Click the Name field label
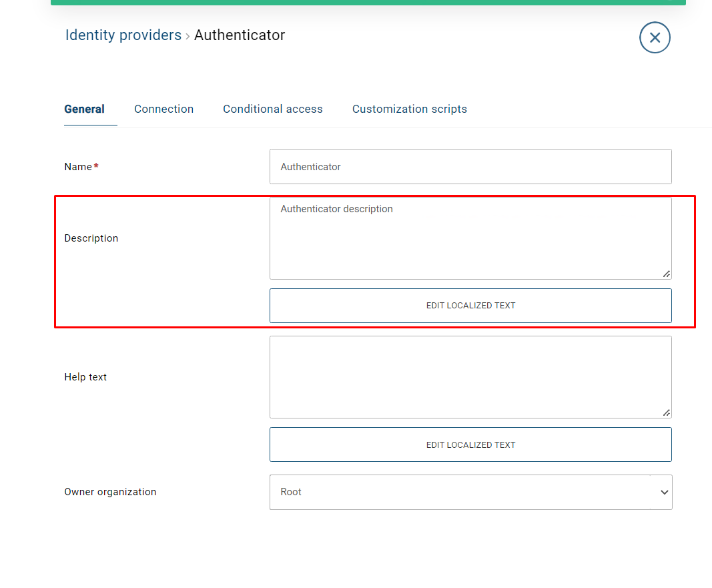This screenshot has height=588, width=712. [x=78, y=167]
